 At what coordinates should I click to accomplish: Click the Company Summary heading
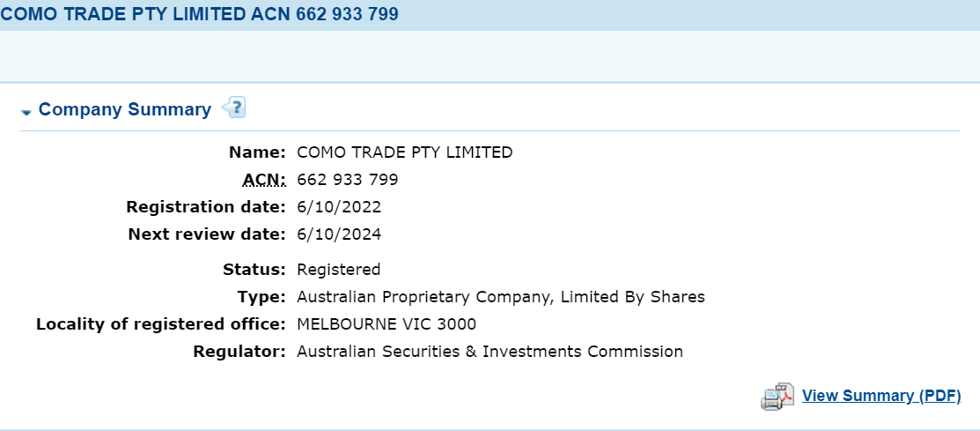pos(125,109)
